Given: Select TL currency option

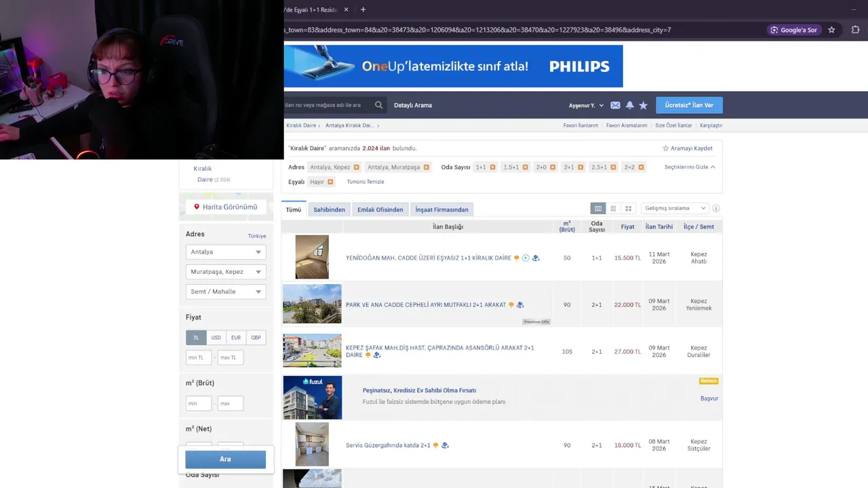Looking at the screenshot, I should (x=196, y=338).
